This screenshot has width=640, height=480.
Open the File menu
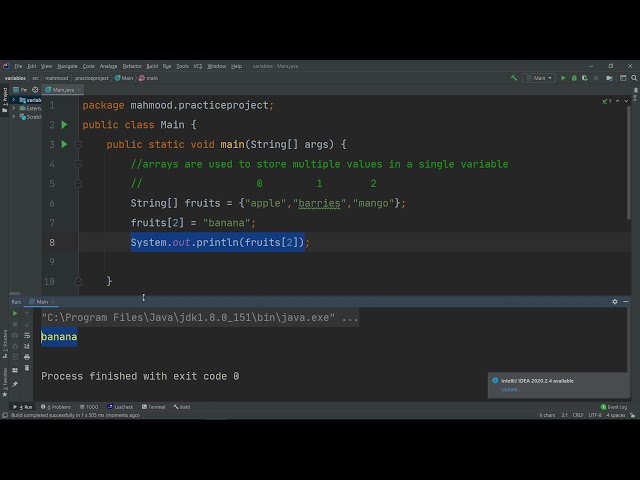tap(18, 66)
